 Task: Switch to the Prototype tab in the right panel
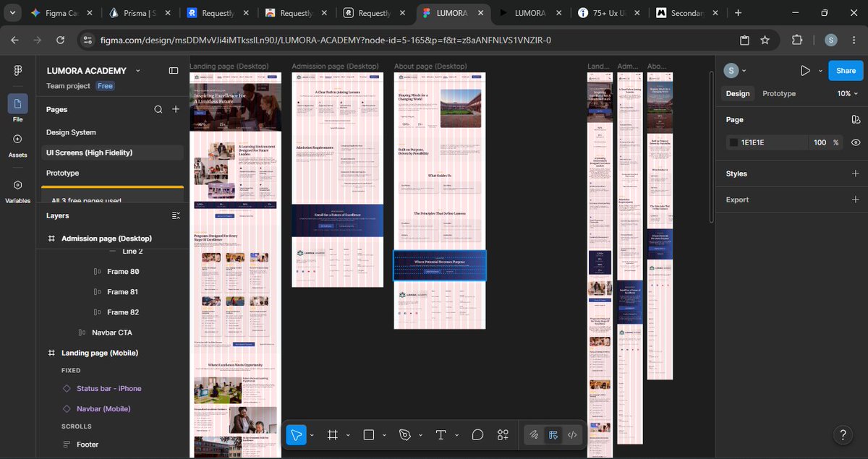click(x=779, y=93)
